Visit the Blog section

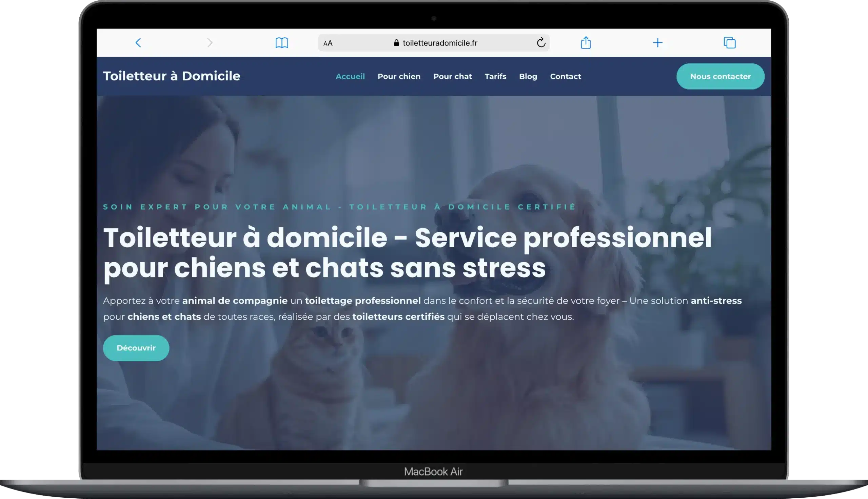pos(528,76)
